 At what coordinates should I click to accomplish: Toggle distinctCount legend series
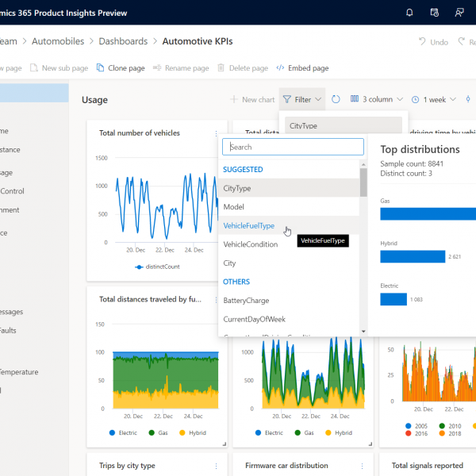pos(157,267)
